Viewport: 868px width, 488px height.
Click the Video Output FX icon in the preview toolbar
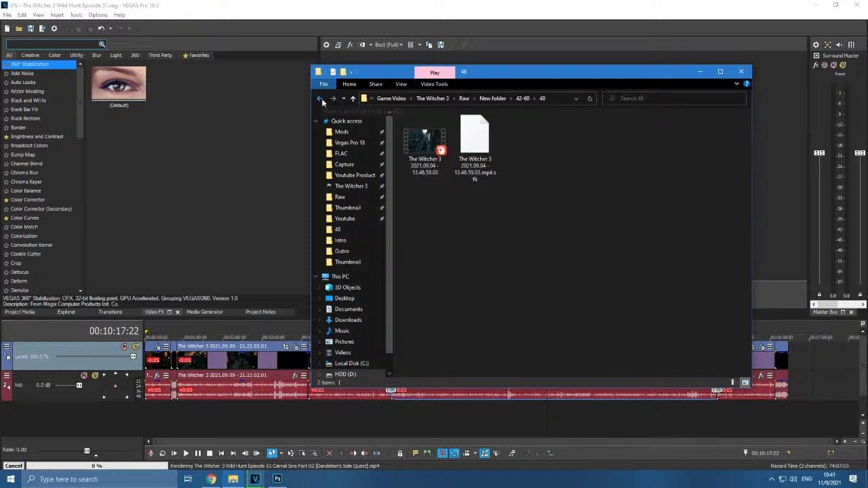pos(350,45)
